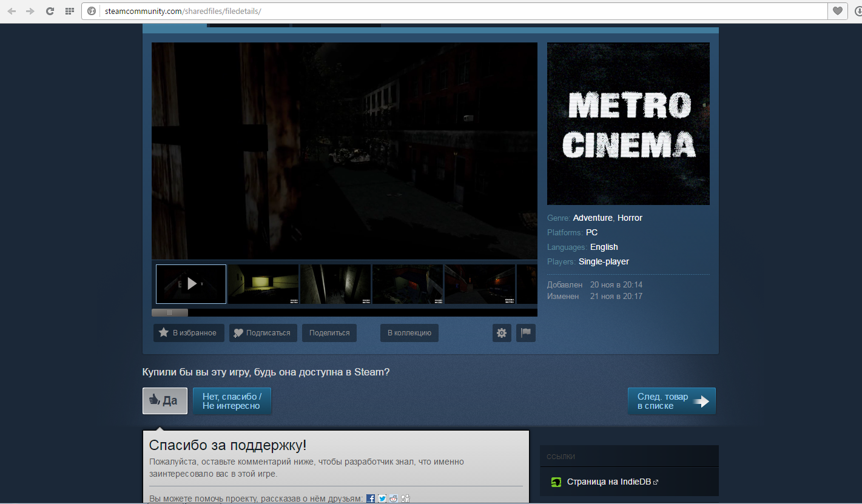Bookmark the page with the heart icon
This screenshot has height=504, width=862.
pyautogui.click(x=837, y=11)
